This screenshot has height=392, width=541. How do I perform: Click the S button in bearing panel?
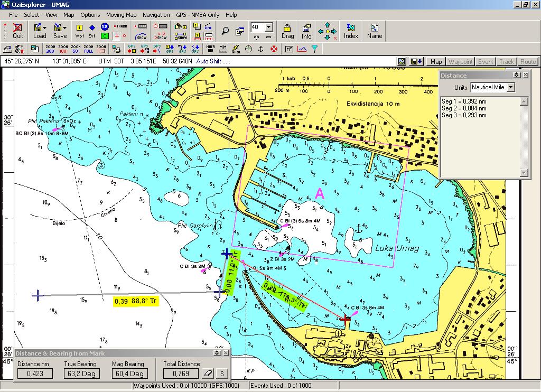point(222,374)
